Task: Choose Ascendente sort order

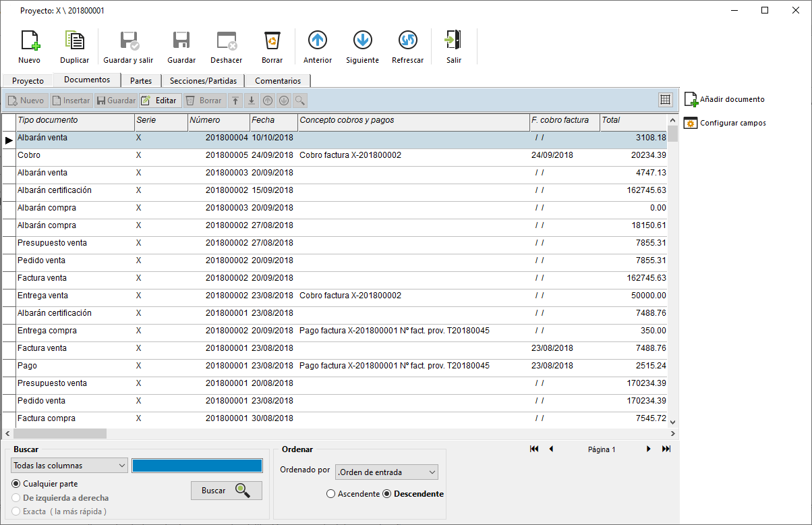Action: pyautogui.click(x=353, y=494)
